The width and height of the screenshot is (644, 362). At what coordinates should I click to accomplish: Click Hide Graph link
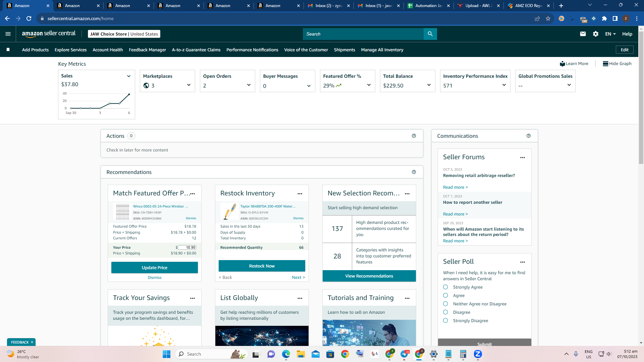(617, 64)
